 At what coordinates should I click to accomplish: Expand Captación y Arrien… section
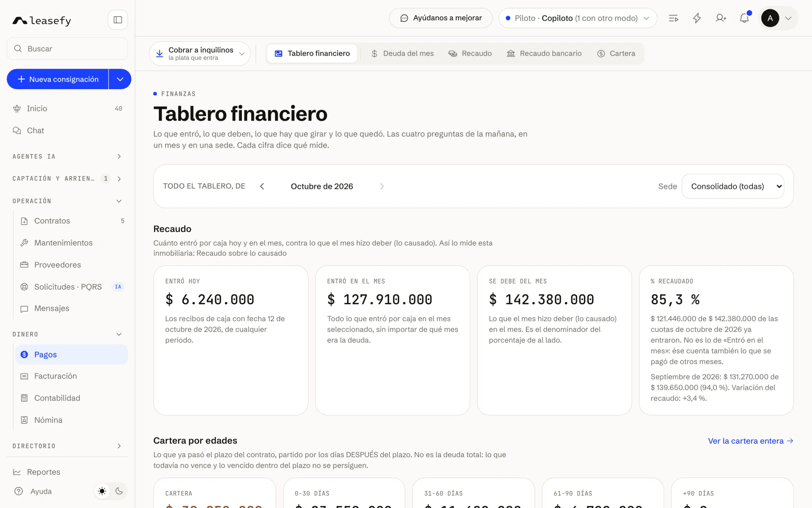pyautogui.click(x=68, y=178)
